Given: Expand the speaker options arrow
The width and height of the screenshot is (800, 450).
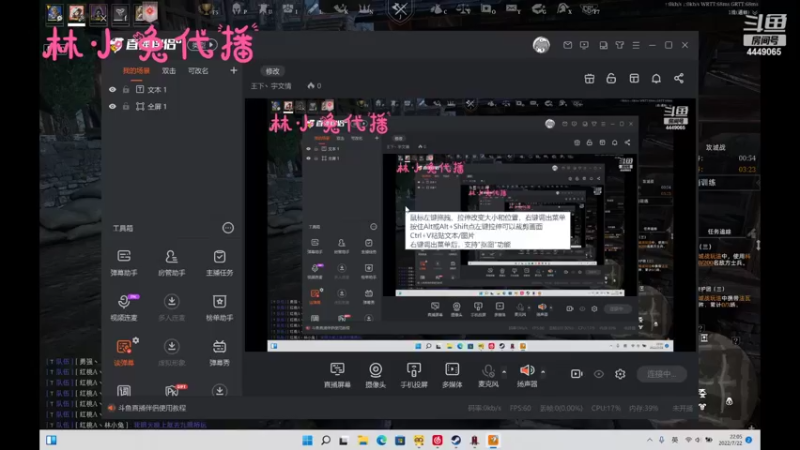Looking at the screenshot, I should [x=543, y=372].
